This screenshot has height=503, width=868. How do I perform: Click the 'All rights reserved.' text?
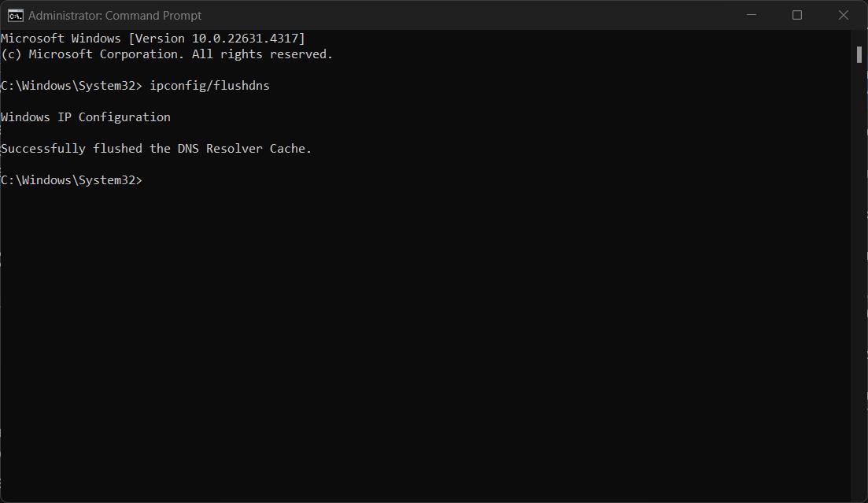(262, 54)
